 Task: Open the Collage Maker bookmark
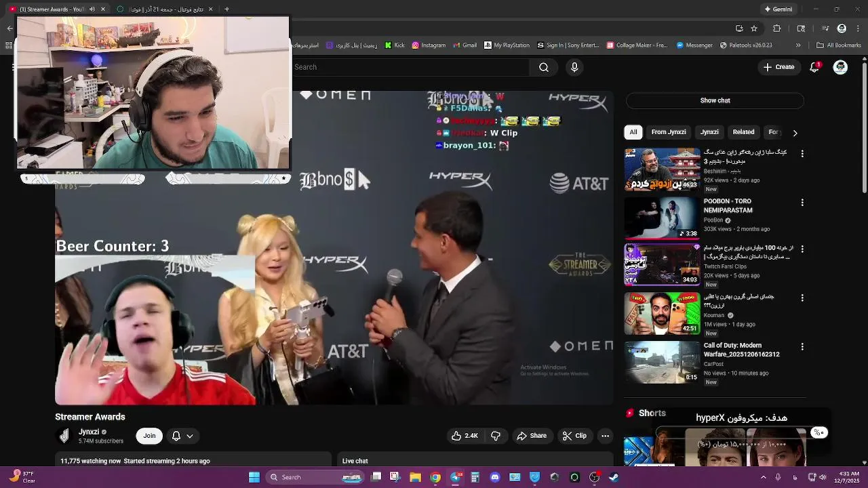pyautogui.click(x=637, y=45)
